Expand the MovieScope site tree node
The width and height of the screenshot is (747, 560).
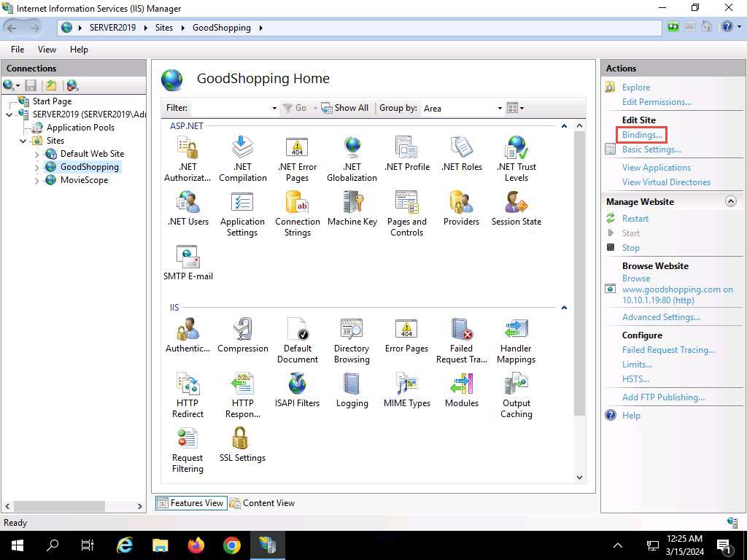(x=37, y=181)
